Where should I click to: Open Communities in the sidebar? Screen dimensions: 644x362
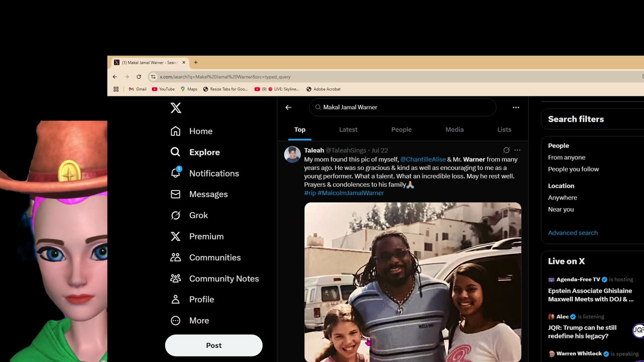pyautogui.click(x=205, y=257)
